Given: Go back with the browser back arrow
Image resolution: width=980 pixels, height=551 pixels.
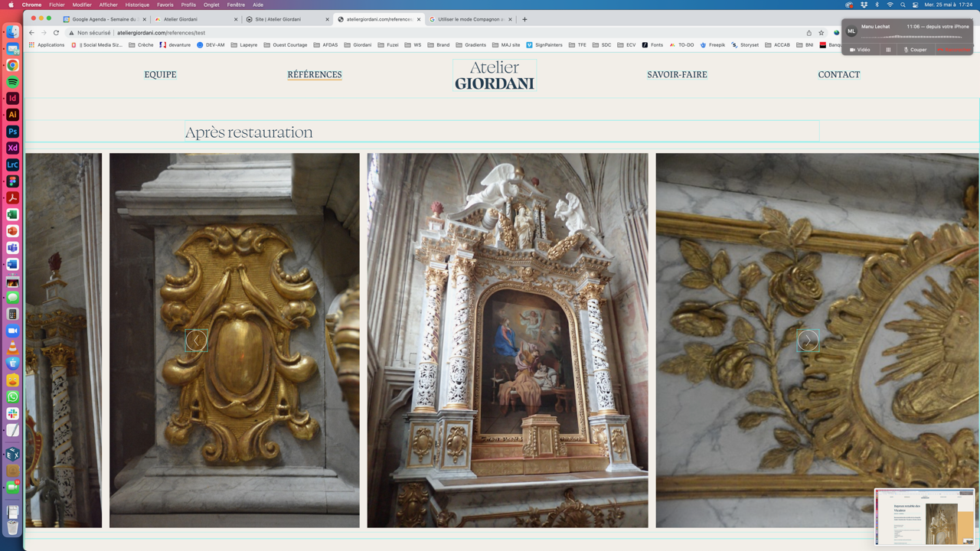Looking at the screenshot, I should 31,33.
